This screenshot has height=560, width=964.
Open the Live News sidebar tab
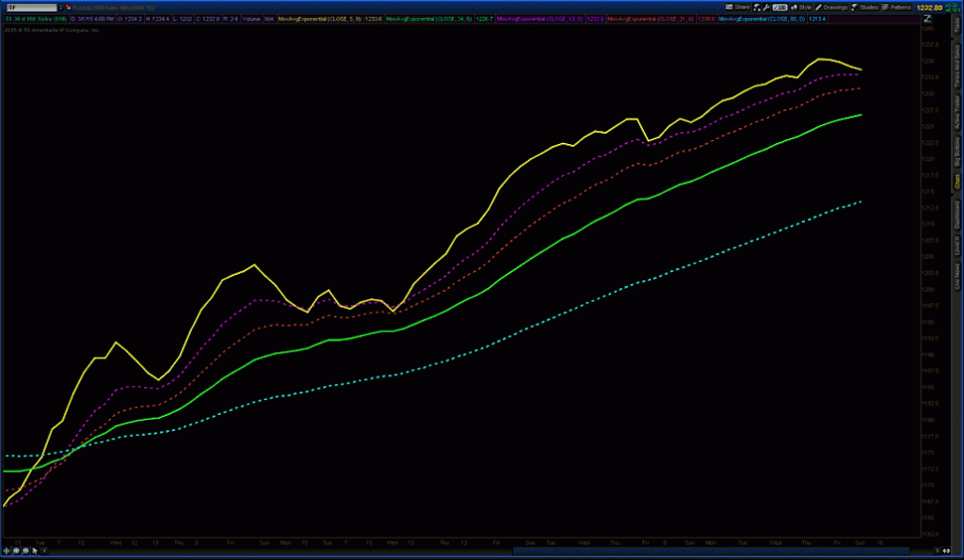click(957, 278)
